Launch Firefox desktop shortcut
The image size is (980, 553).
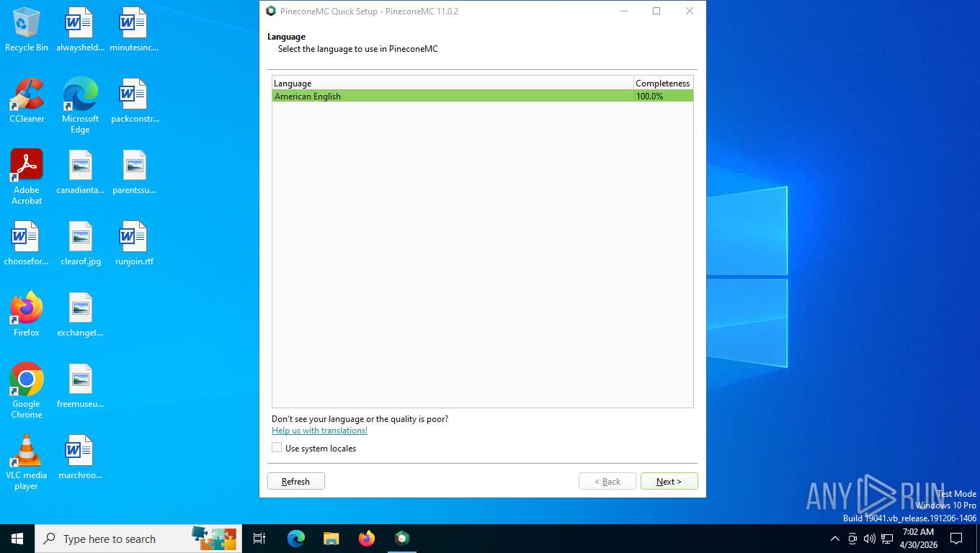pos(27,315)
